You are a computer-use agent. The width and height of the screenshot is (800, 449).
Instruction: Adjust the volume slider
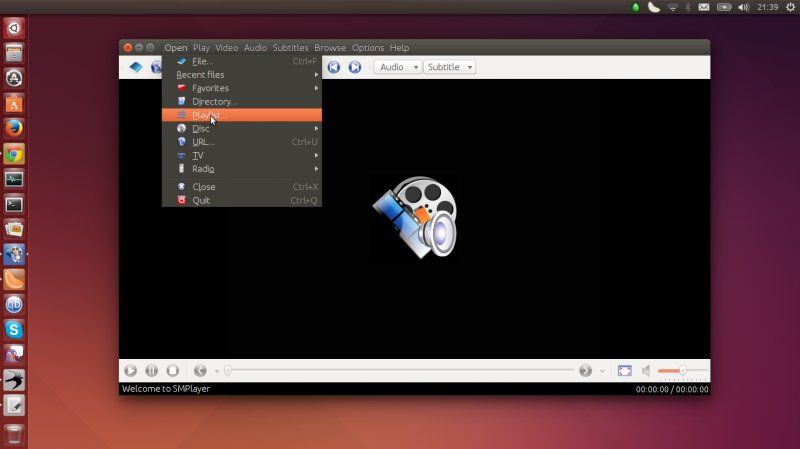pyautogui.click(x=682, y=370)
